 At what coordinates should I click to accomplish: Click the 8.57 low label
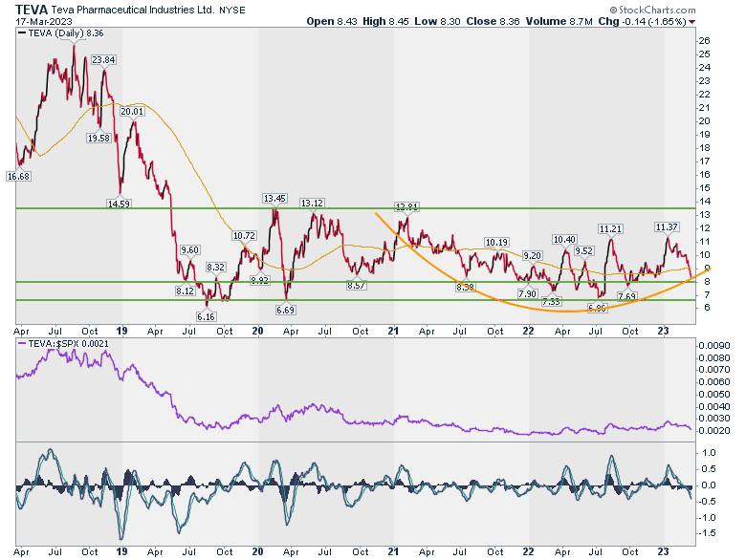click(x=357, y=285)
